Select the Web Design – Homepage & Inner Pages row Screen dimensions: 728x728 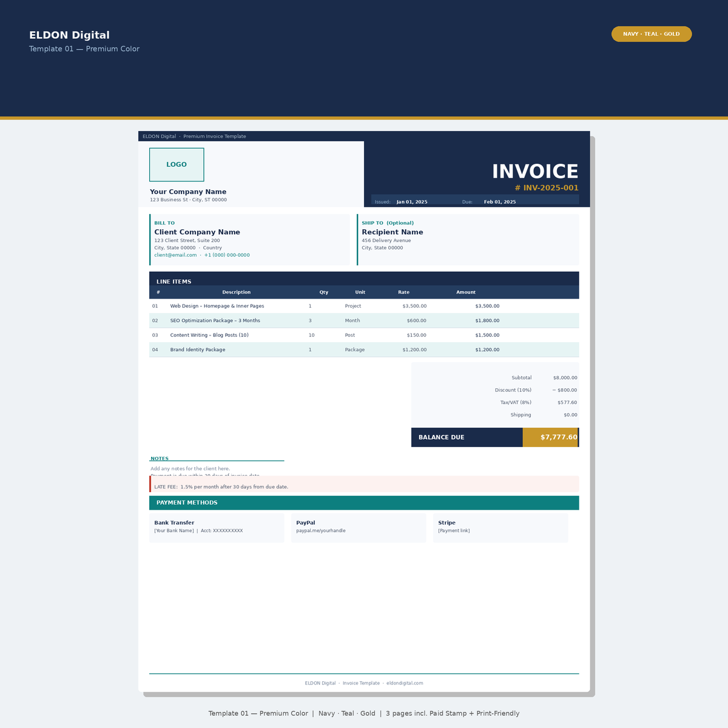click(364, 306)
